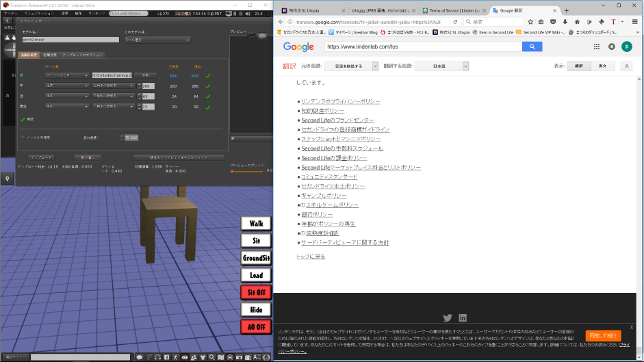The width and height of the screenshot is (644, 362).
Task: Switch to the upload options tab in model wizard
Action: click(83, 55)
